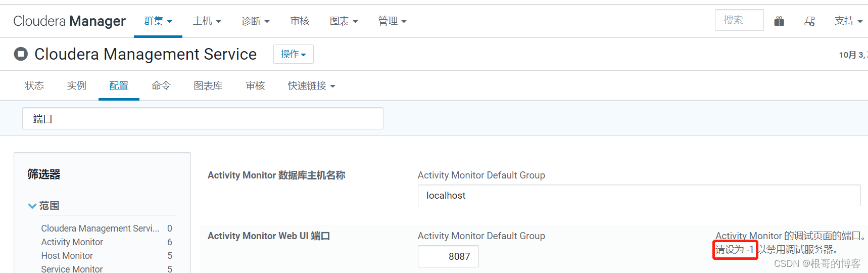Viewport: 868px width, 273px height.
Task: Open the 群集 dropdown menu
Action: 158,21
